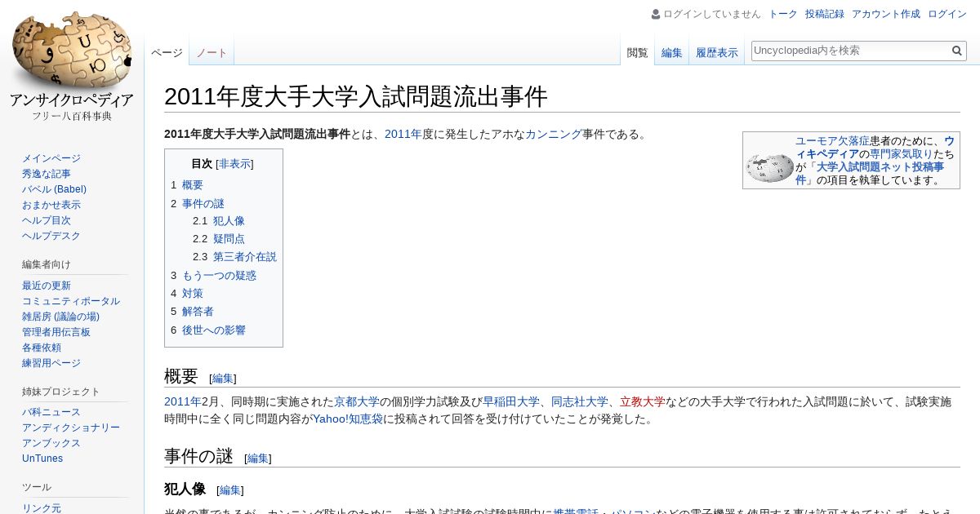Edit the 事件の謎 section
This screenshot has height=514, width=980.
[x=258, y=459]
